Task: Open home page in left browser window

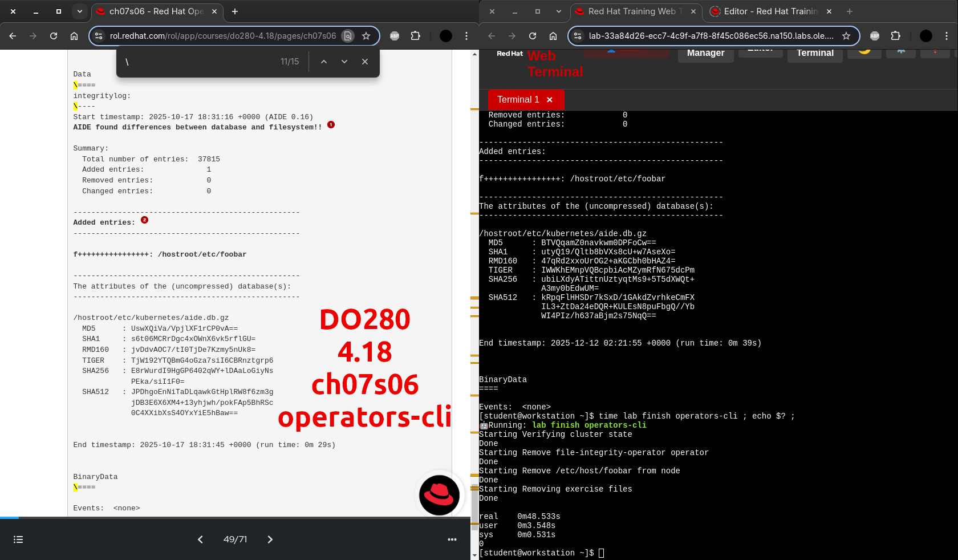Action: tap(74, 36)
